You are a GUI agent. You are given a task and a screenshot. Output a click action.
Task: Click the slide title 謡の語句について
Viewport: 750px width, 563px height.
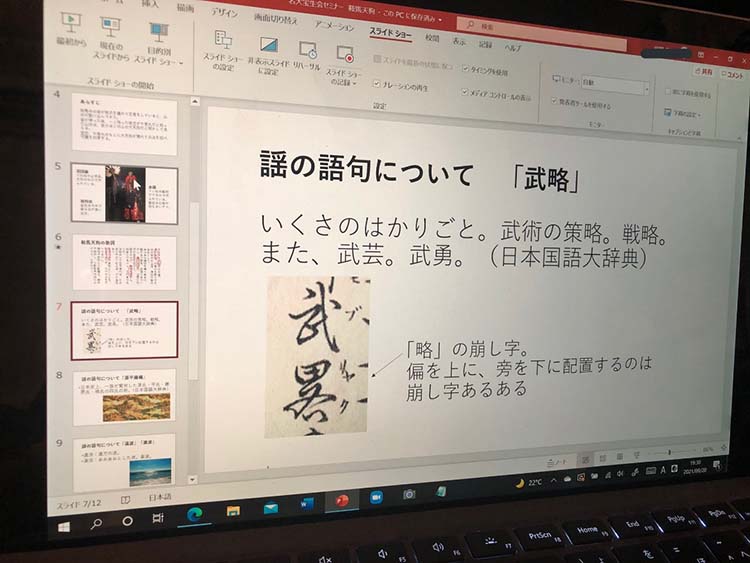[x=366, y=166]
